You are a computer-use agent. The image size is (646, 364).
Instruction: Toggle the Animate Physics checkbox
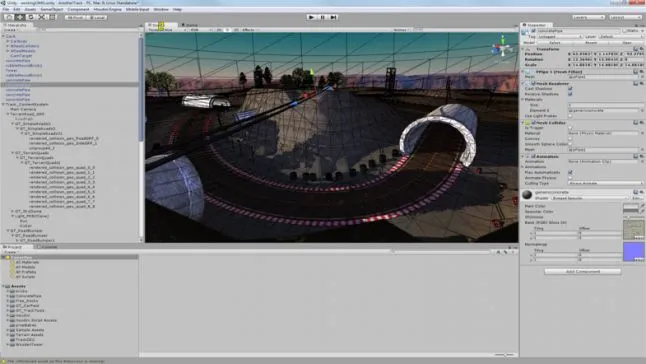[x=570, y=177]
